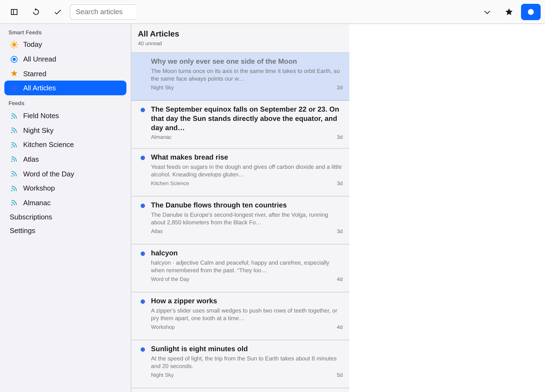The height and width of the screenshot is (392, 545).
Task: Open the Atlas feed
Action: [x=65, y=159]
